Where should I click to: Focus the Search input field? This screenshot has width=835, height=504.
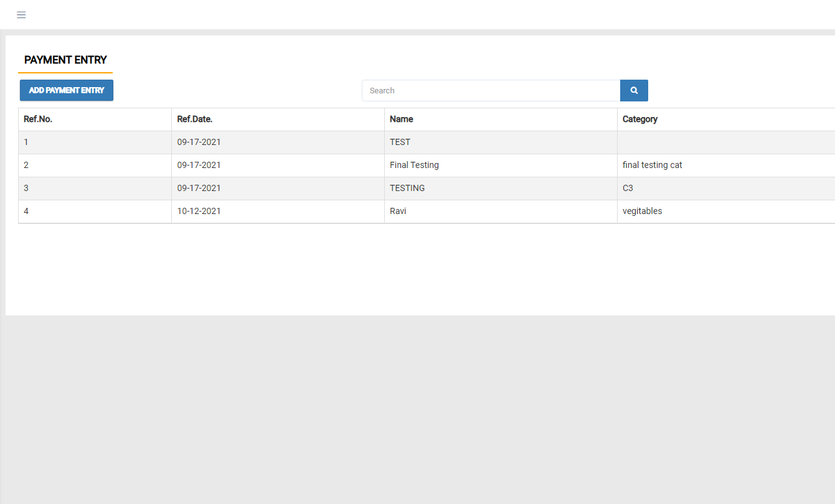(x=491, y=90)
